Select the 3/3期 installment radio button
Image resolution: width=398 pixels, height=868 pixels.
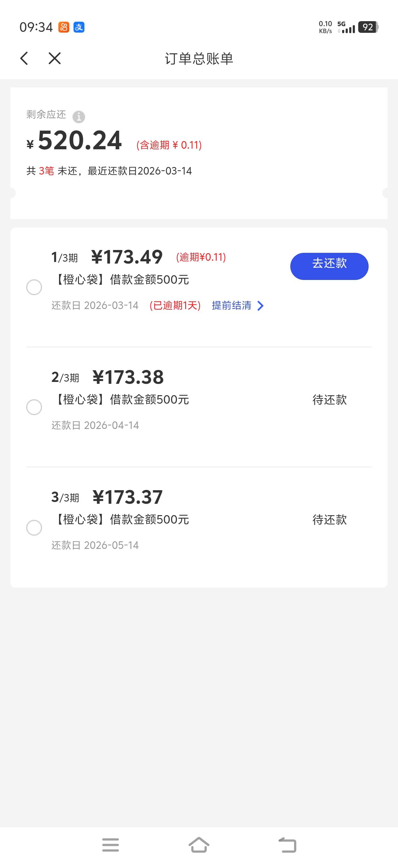coord(34,527)
